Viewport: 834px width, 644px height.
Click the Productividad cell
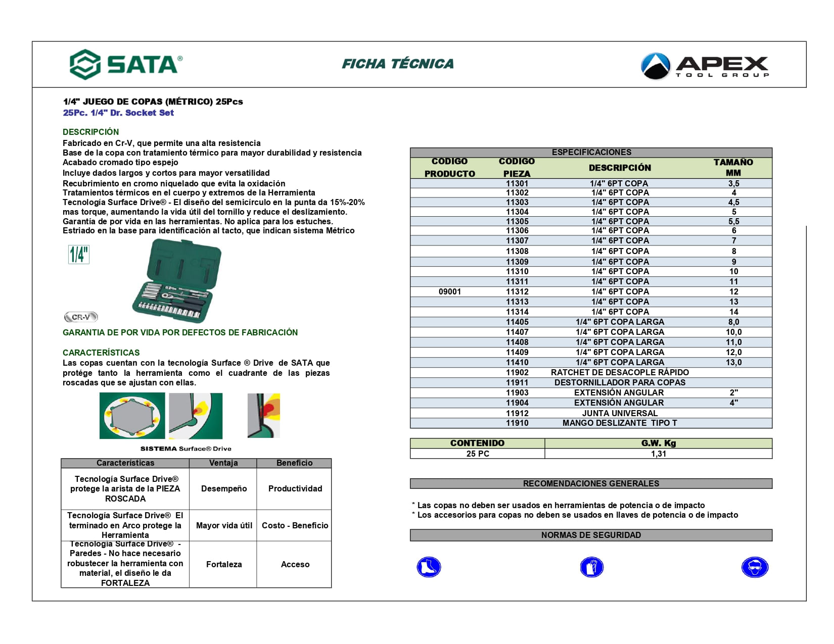[x=295, y=488]
